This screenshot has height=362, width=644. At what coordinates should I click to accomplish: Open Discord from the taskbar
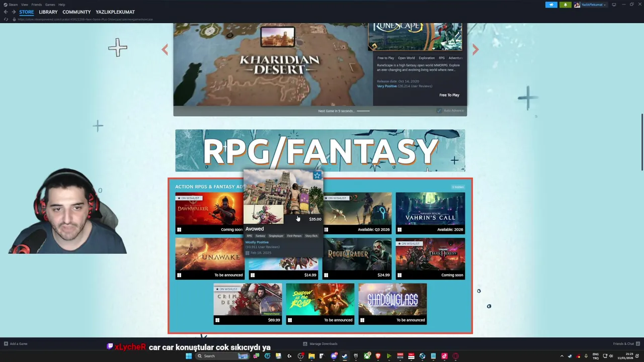click(x=334, y=356)
